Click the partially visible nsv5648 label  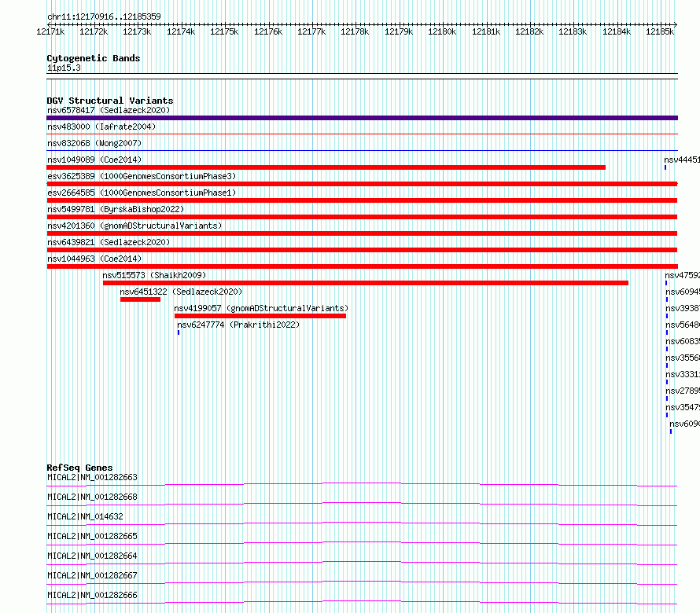683,325
